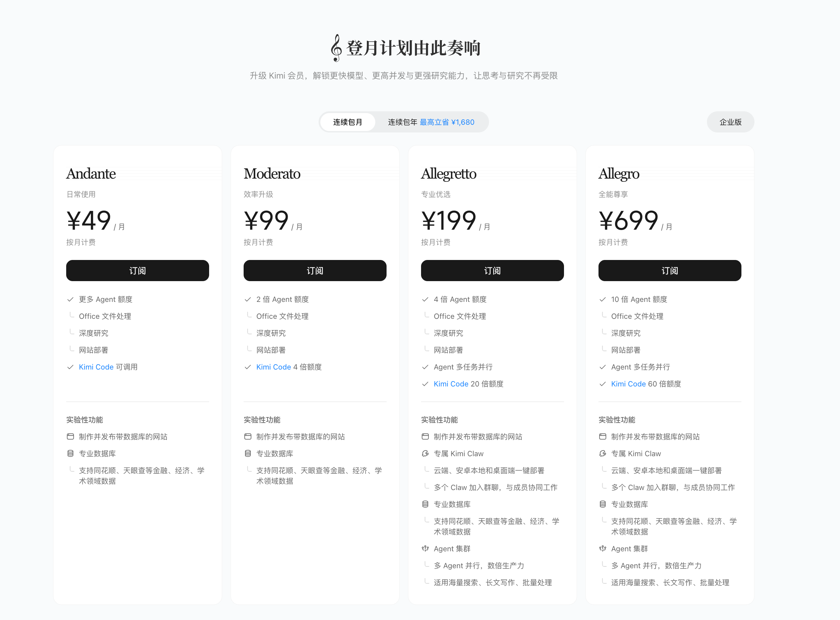
Task: Click 深度研究 in Allegretto card
Action: (449, 333)
